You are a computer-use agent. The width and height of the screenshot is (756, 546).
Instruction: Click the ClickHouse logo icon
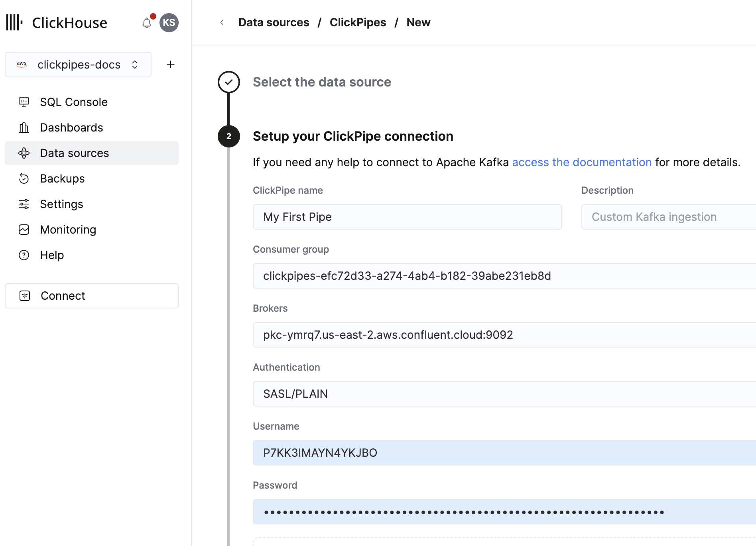point(14,23)
